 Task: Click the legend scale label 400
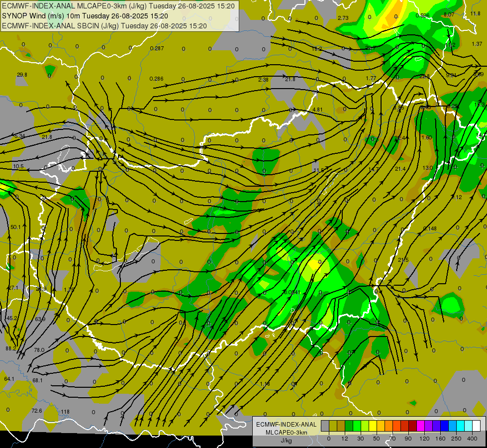pos(472,439)
